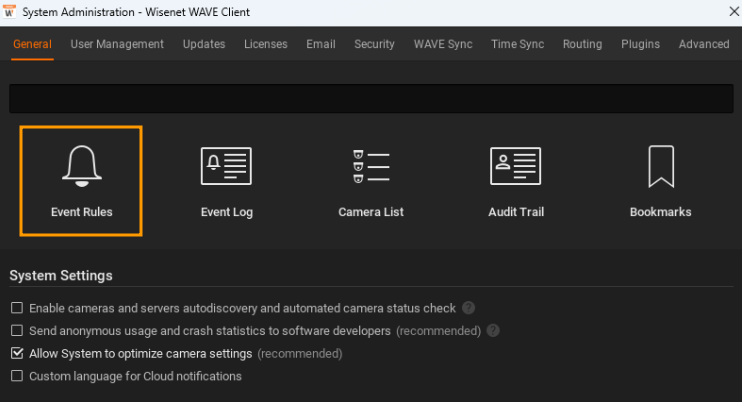The image size is (743, 402).
Task: Open the Advanced tab
Action: (704, 44)
